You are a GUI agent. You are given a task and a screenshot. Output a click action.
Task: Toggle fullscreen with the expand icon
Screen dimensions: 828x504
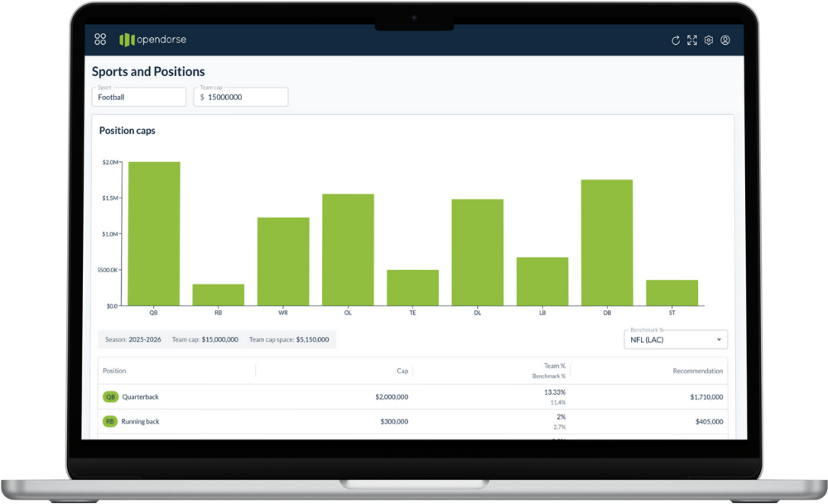(x=691, y=40)
